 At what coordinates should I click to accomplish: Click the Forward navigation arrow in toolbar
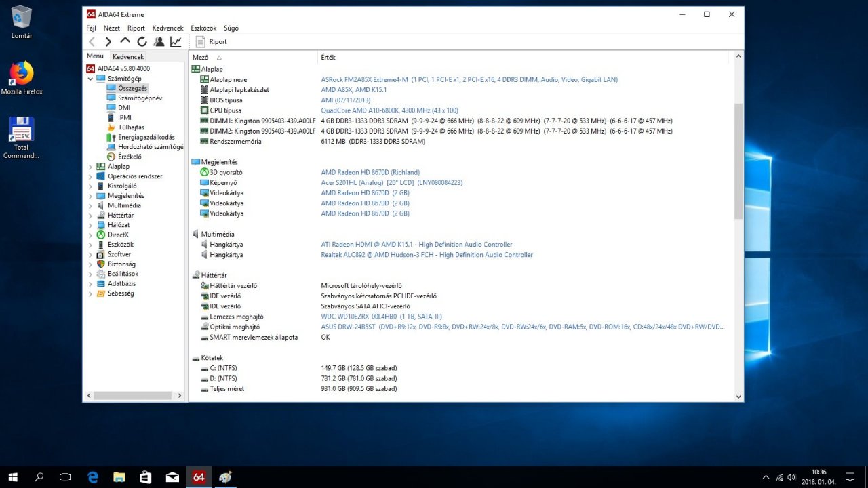pos(108,41)
